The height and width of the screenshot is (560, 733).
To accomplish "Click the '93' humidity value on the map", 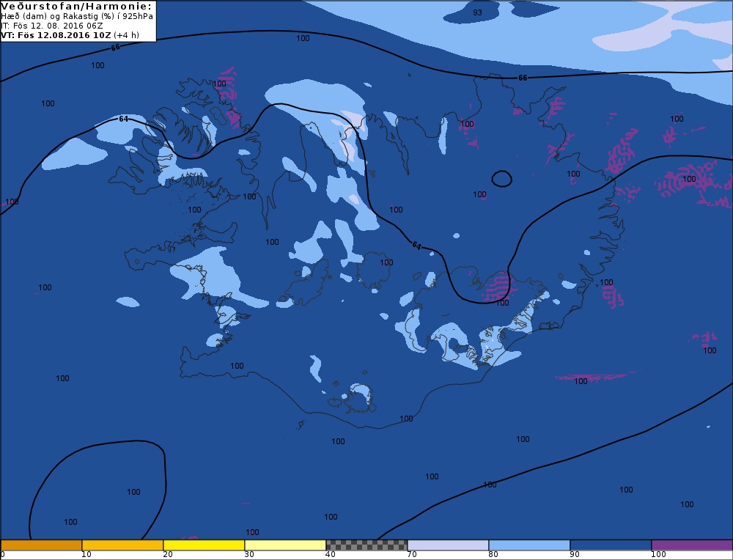I will (x=477, y=12).
